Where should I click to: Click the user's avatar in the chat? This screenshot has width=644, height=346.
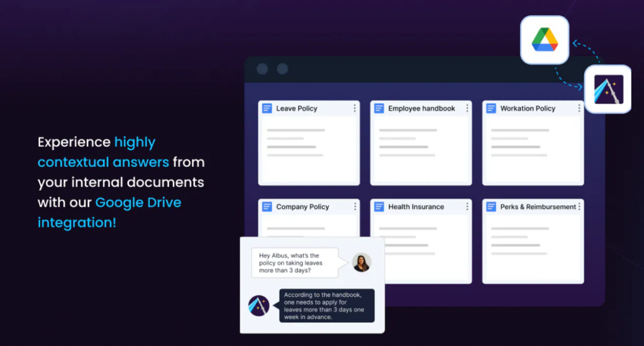pyautogui.click(x=361, y=262)
